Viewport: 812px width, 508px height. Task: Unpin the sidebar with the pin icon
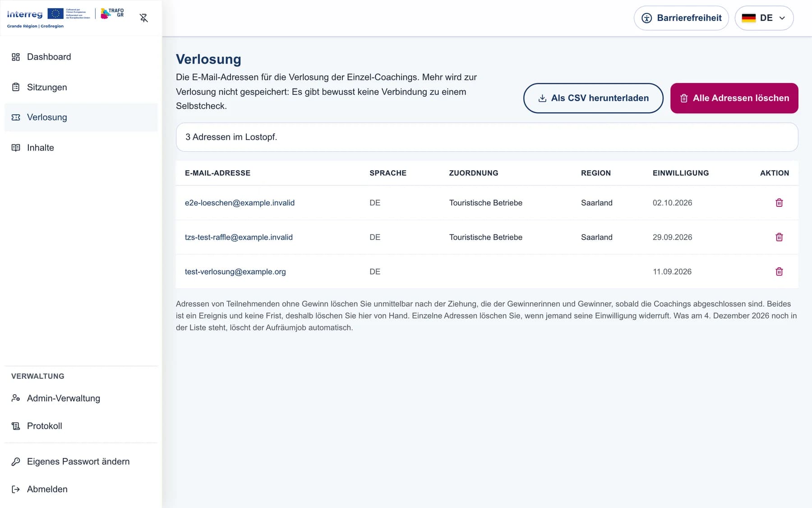[144, 18]
